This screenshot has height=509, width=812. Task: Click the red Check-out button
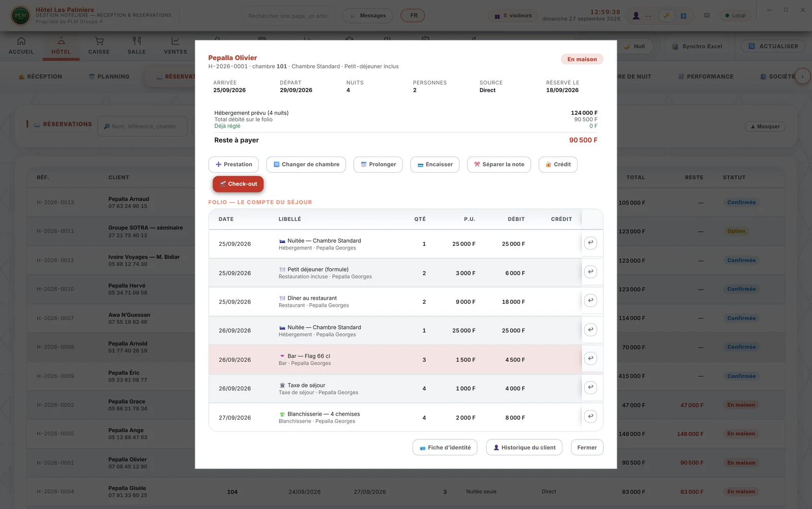click(x=238, y=184)
